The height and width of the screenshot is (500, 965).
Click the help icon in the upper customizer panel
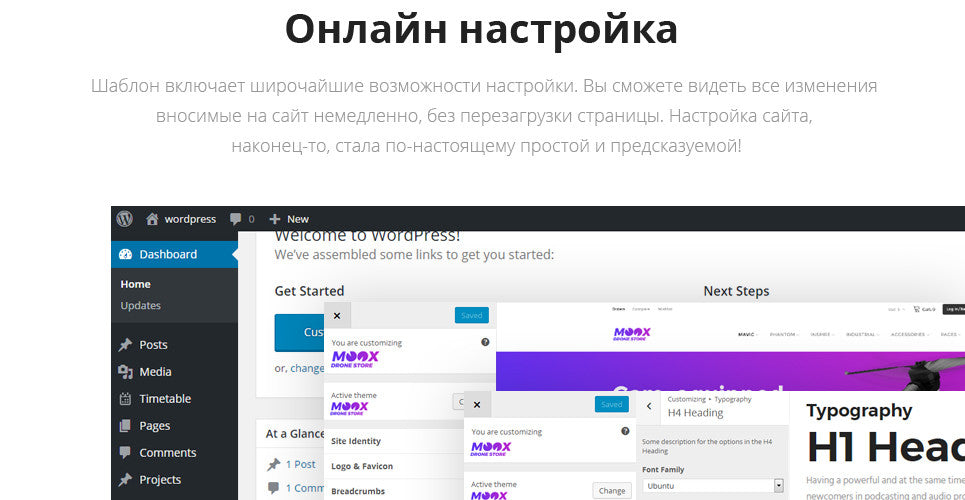pos(485,342)
